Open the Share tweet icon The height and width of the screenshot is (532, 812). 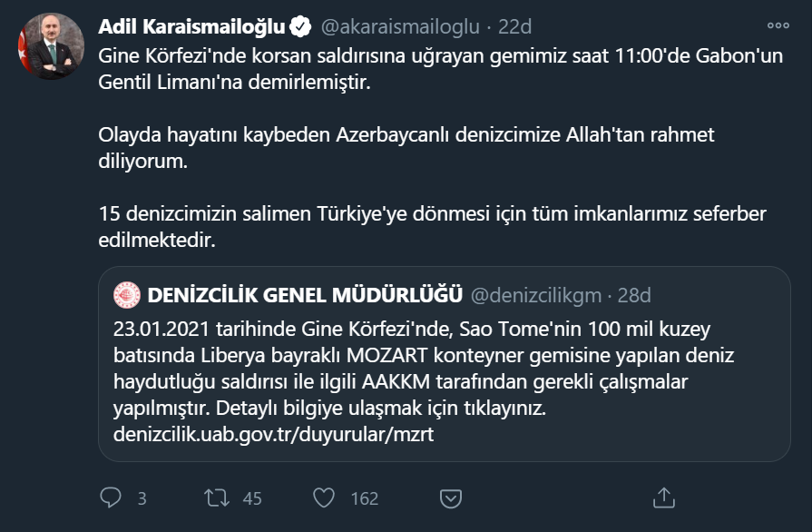pyautogui.click(x=664, y=498)
